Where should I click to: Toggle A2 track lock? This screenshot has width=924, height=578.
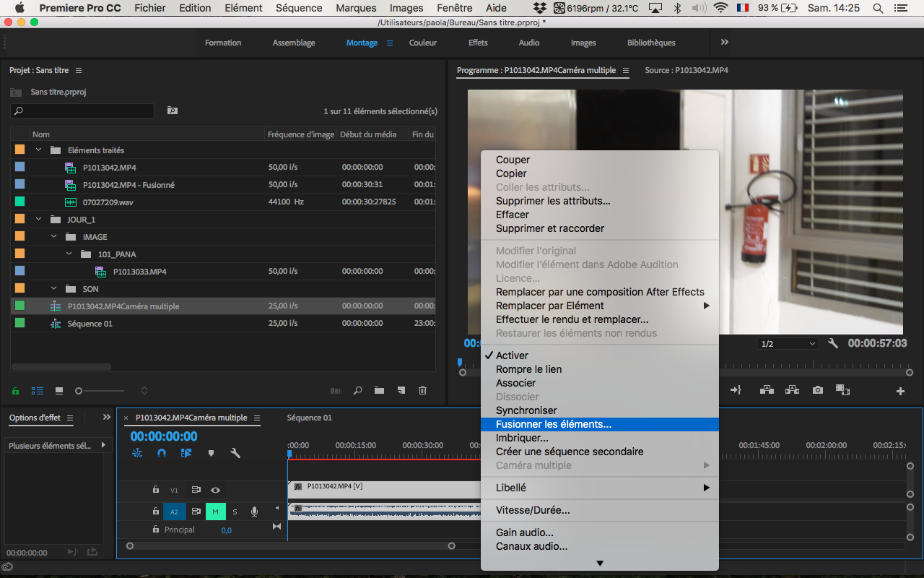(155, 512)
